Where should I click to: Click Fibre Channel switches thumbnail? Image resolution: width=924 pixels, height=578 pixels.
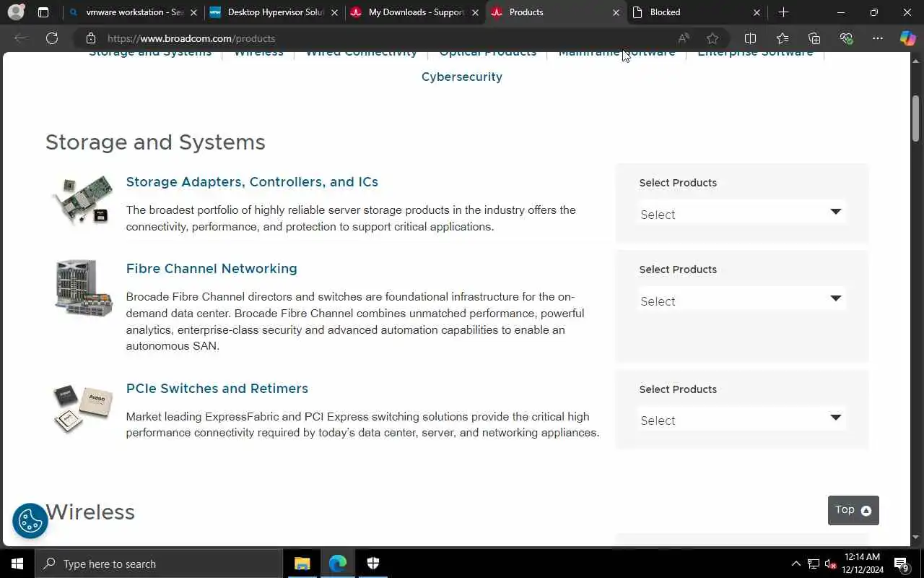coord(83,288)
